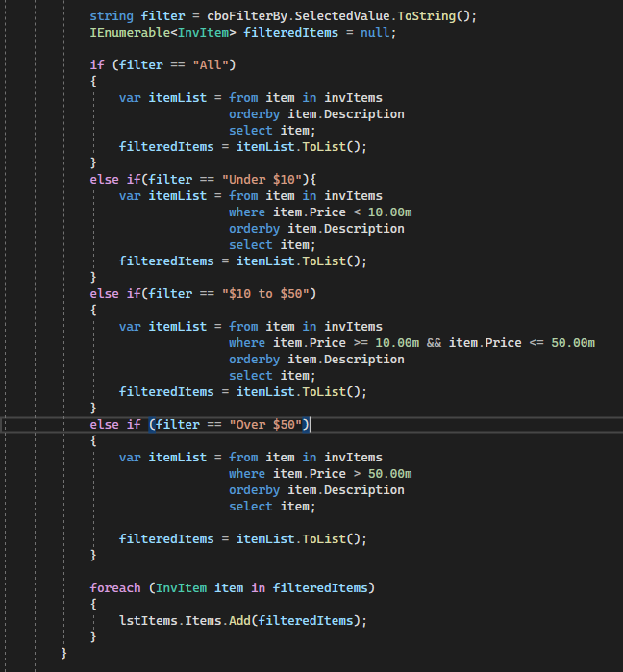
Task: Click the InvItem type inside IEnumerable angle brackets
Action: tap(203, 33)
